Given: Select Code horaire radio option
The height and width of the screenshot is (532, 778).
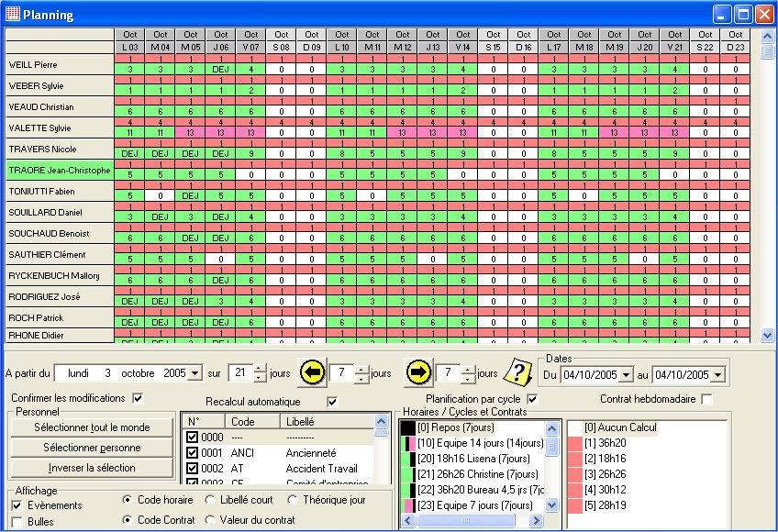Looking at the screenshot, I should pyautogui.click(x=127, y=500).
